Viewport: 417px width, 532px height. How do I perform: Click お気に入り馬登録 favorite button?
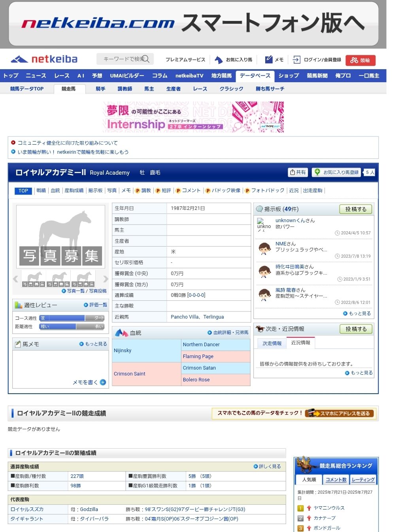pos(336,172)
